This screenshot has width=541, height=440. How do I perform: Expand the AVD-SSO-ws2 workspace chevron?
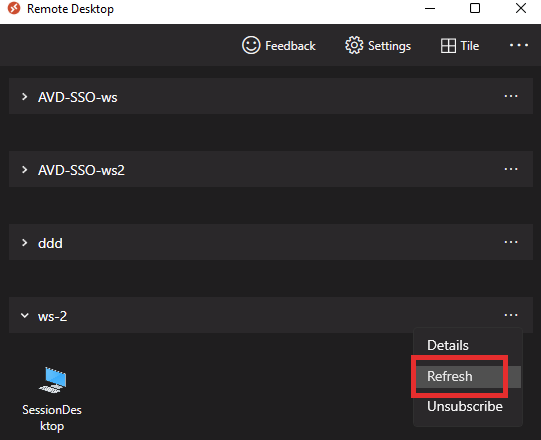[24, 169]
